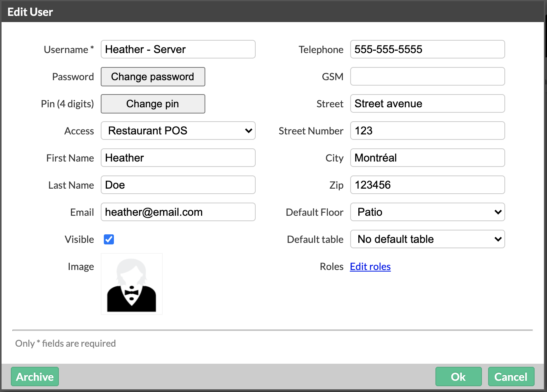Confirm changes with the Ok button

pyautogui.click(x=458, y=377)
